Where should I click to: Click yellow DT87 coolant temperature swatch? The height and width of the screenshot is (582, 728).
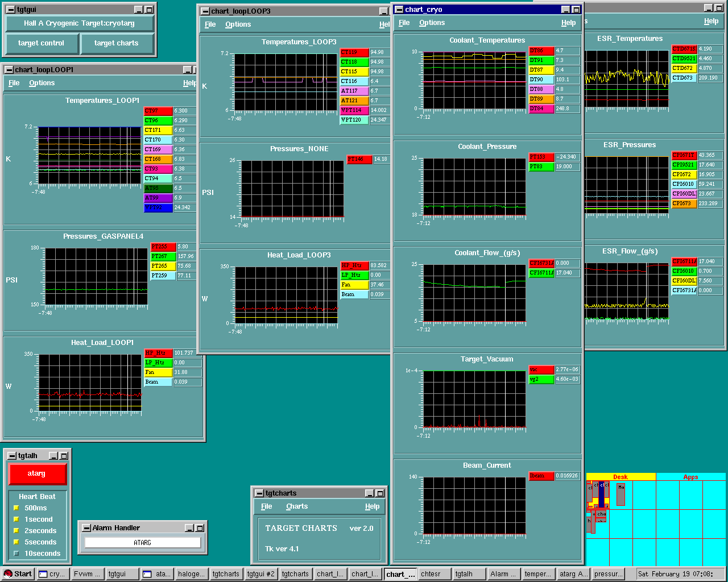coord(541,70)
